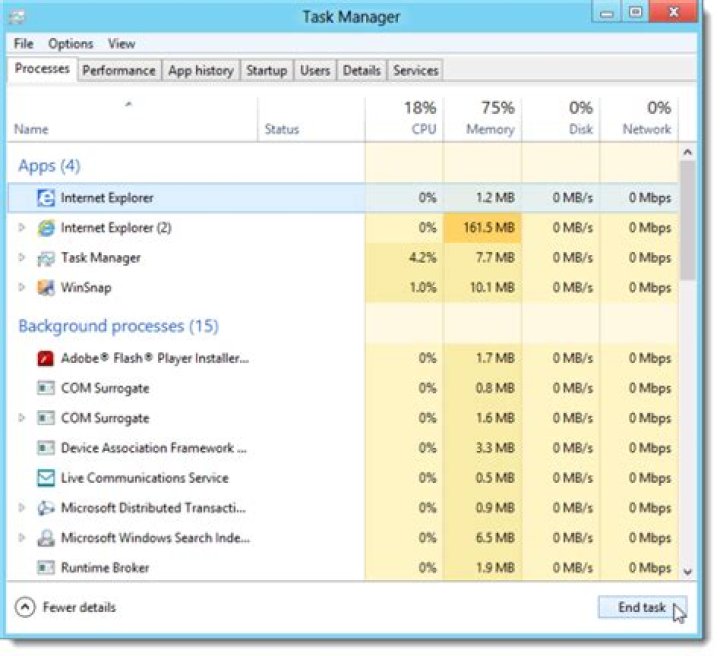Expand the WinSnap process row

point(21,287)
